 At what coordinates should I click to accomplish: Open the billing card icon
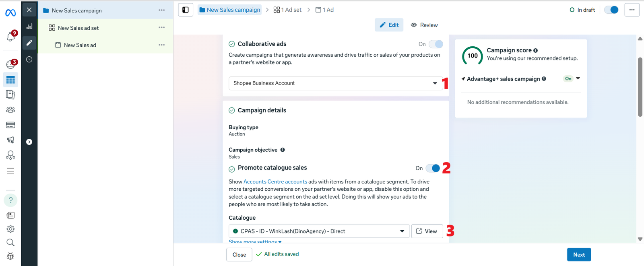[x=10, y=125]
